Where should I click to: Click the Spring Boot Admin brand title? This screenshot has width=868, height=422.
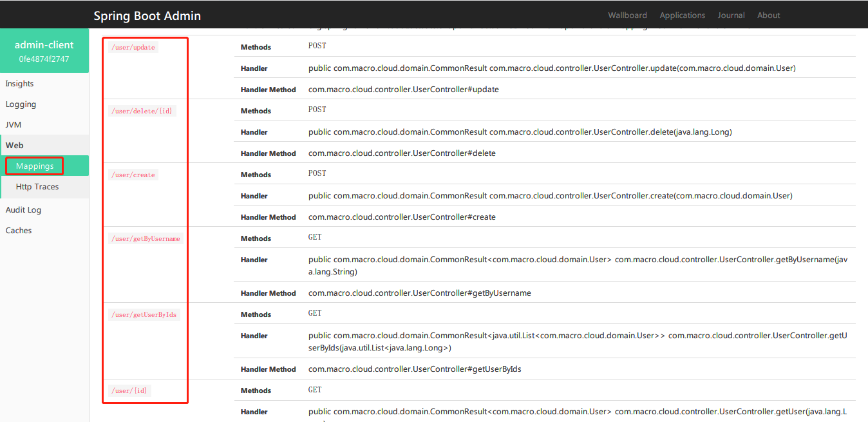click(x=147, y=15)
